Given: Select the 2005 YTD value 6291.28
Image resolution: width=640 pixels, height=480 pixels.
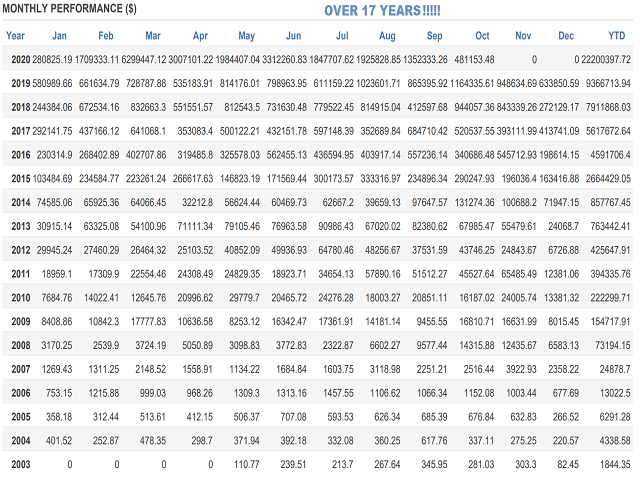Looking at the screenshot, I should 615,417.
